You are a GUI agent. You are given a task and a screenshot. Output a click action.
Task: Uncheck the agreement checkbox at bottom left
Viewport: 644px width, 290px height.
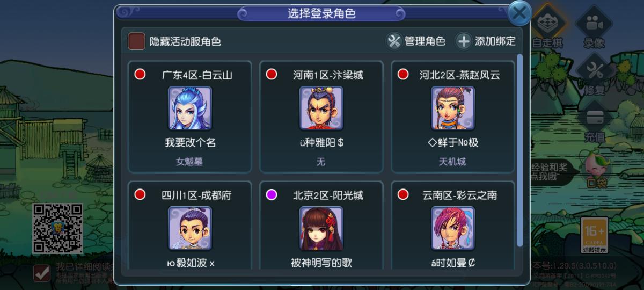(42, 273)
